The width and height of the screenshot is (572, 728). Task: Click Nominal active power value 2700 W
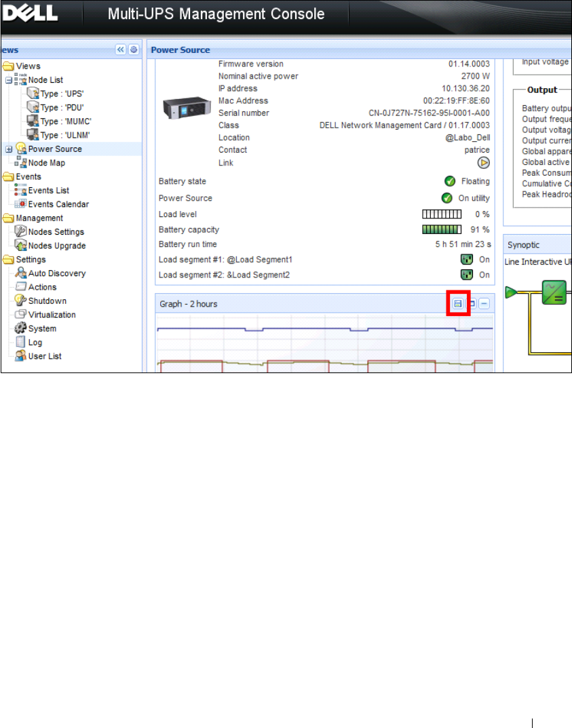[476, 76]
